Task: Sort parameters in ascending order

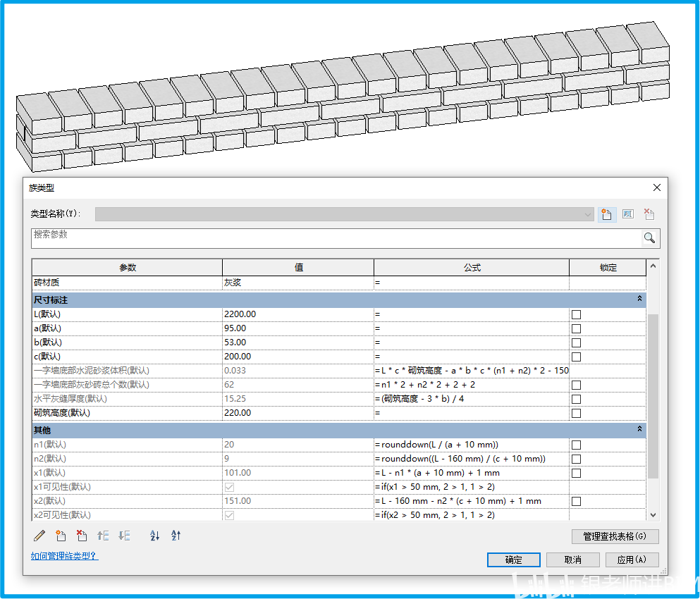Action: click(x=155, y=536)
